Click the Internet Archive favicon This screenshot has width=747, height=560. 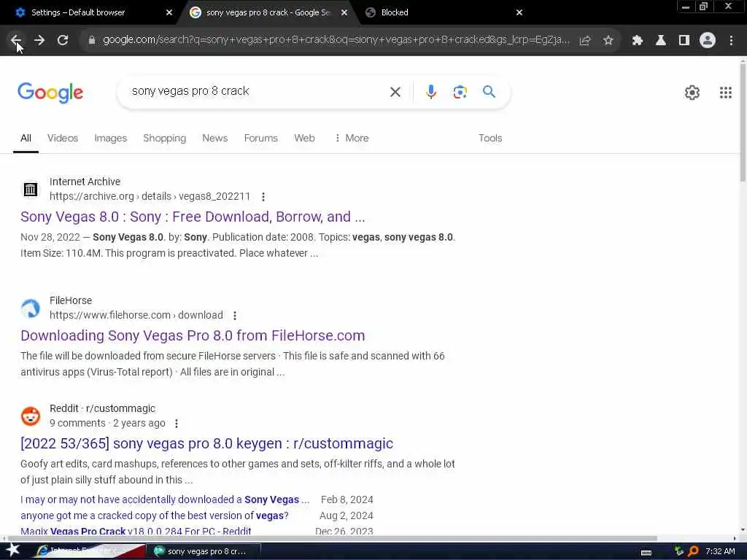[x=31, y=189]
